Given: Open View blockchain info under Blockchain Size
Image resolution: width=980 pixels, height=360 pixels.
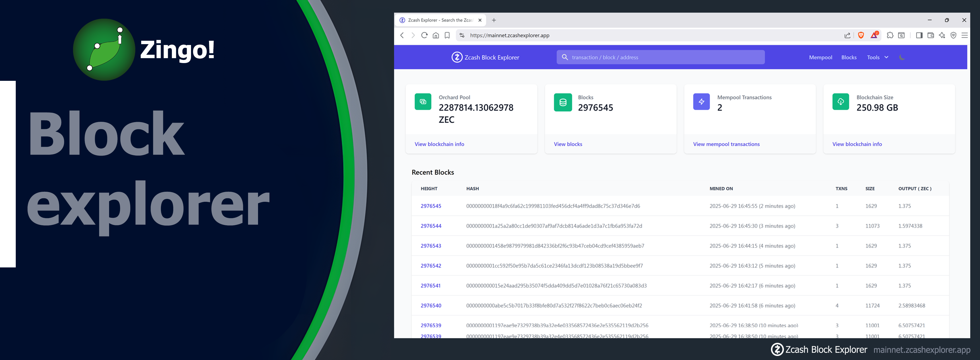Looking at the screenshot, I should click(x=857, y=144).
